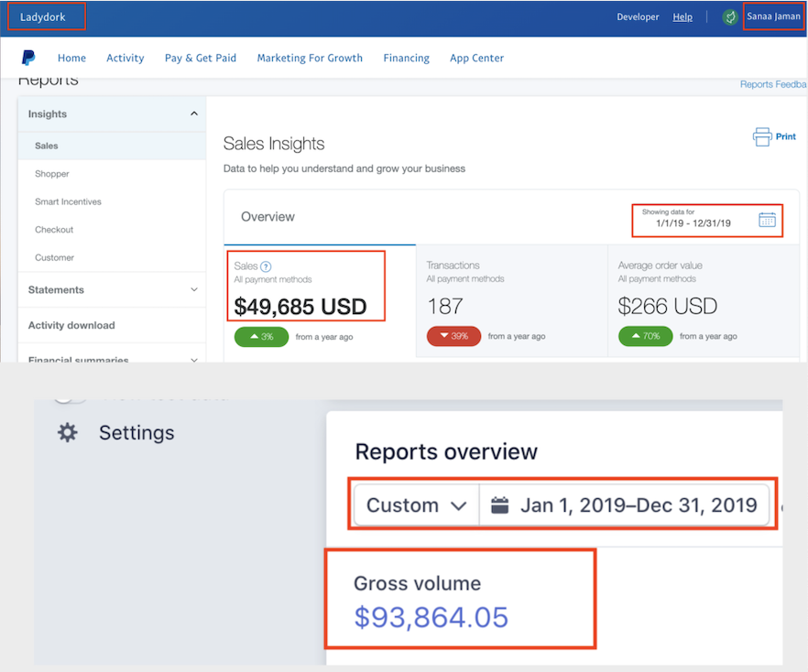Open Pay & Get Paid menu
808x672 pixels.
(x=201, y=59)
